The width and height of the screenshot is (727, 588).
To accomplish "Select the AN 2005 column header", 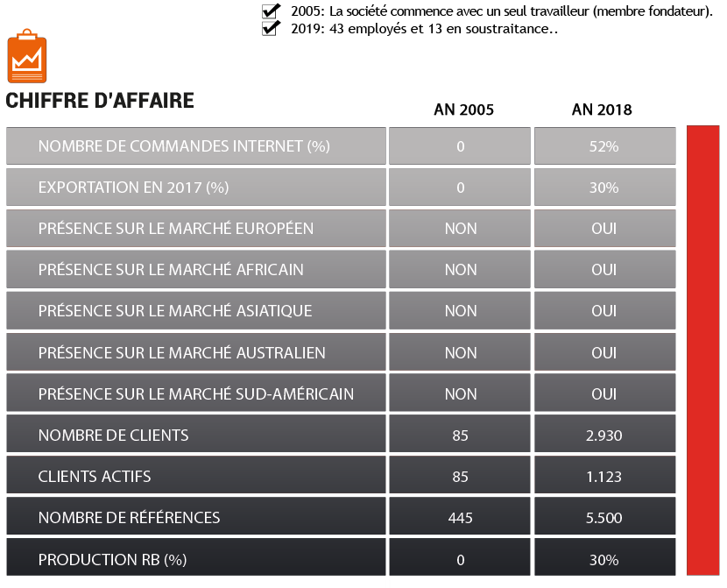I will point(463,110).
